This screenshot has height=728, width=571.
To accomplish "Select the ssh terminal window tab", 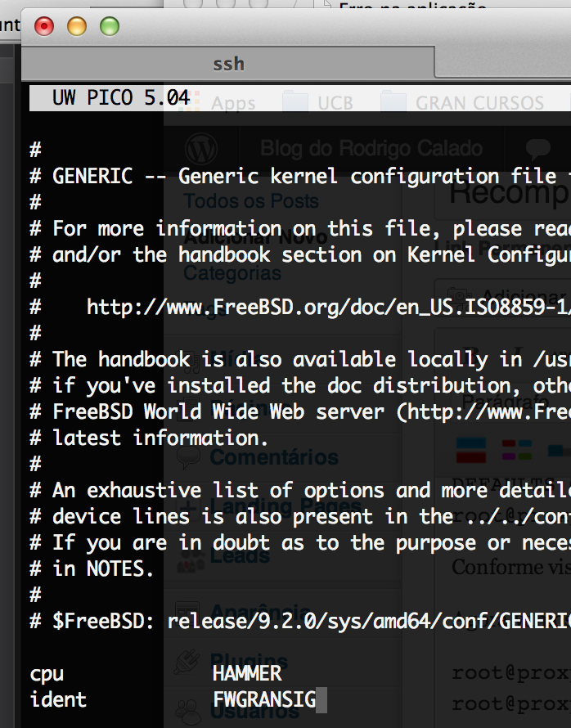I will (x=229, y=64).
